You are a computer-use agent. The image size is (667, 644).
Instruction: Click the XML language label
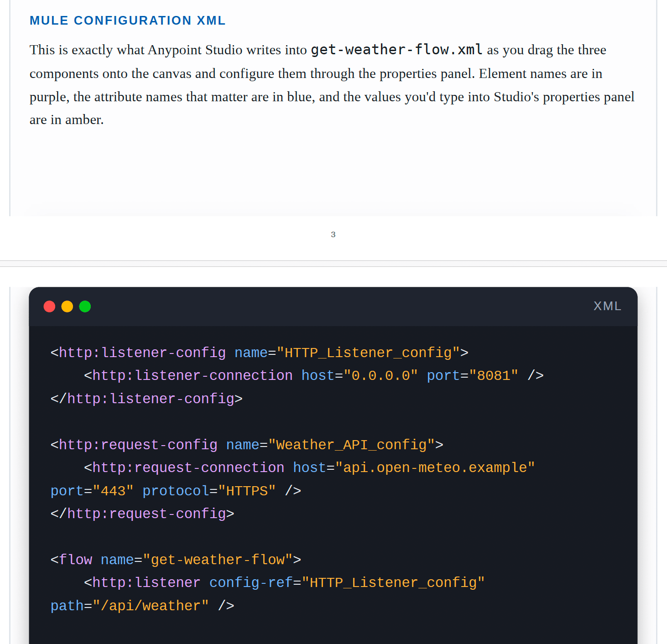tap(607, 306)
